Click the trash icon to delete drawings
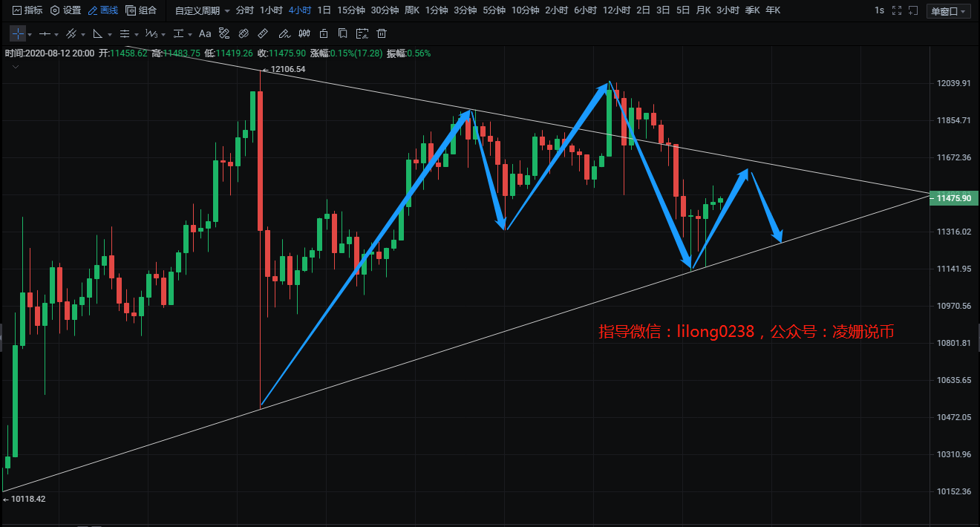This screenshot has height=527, width=980. pyautogui.click(x=382, y=34)
